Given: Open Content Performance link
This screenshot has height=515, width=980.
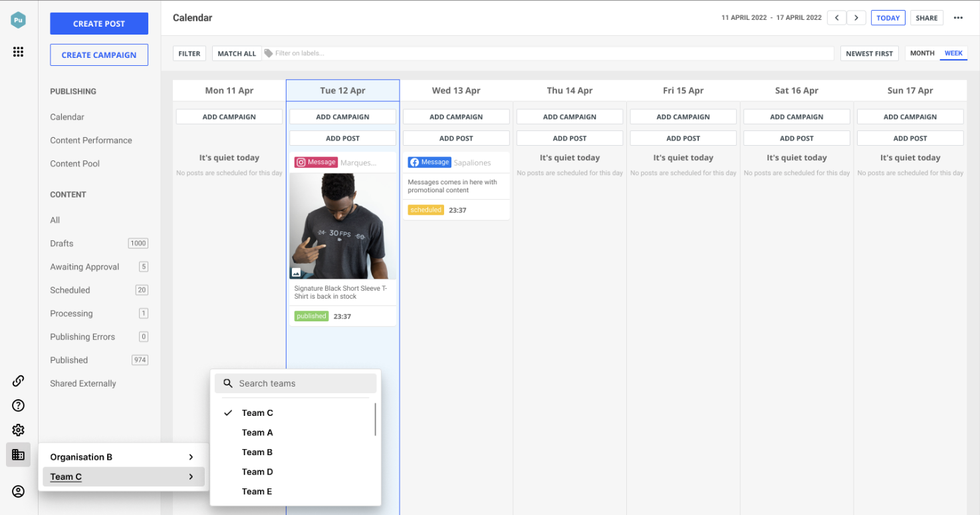Looking at the screenshot, I should point(91,140).
